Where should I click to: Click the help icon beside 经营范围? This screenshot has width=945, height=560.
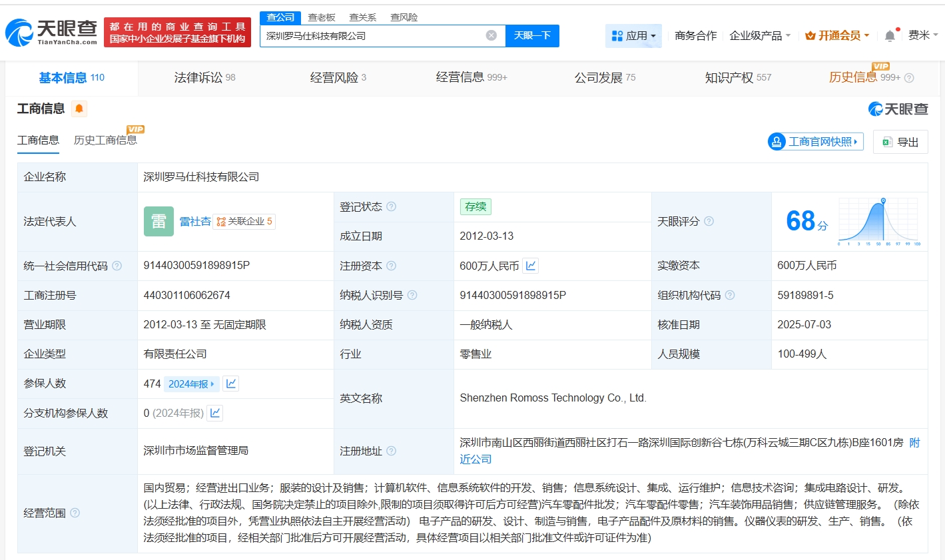75,513
